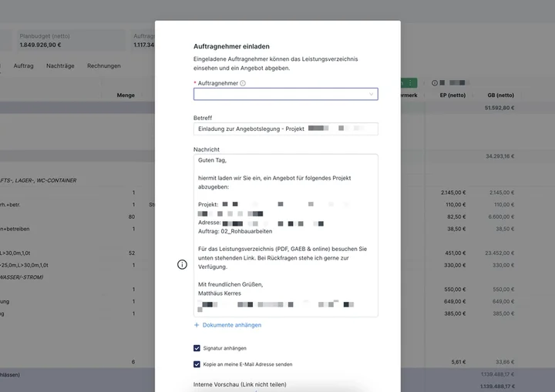Click the Menge column header

point(126,95)
